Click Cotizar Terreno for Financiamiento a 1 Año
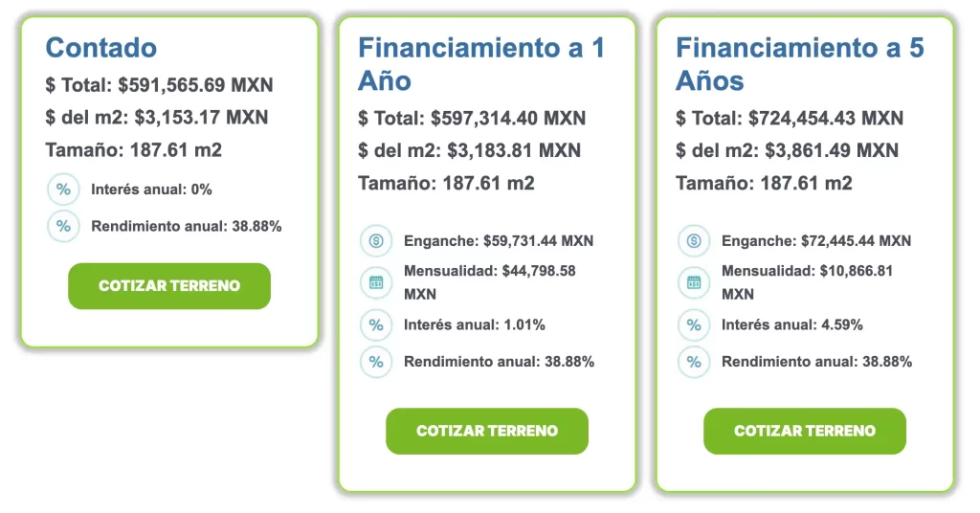 (487, 431)
